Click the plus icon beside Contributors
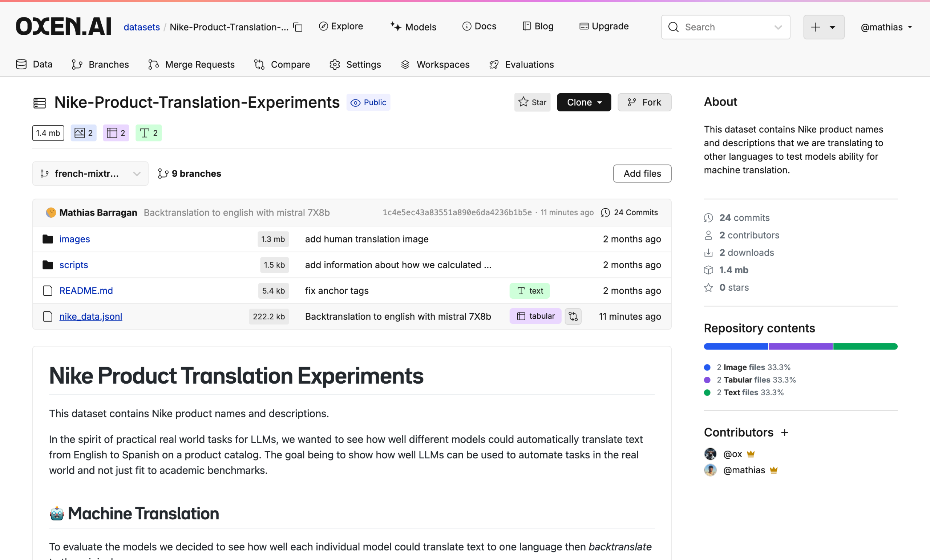Image resolution: width=930 pixels, height=560 pixels. (785, 433)
